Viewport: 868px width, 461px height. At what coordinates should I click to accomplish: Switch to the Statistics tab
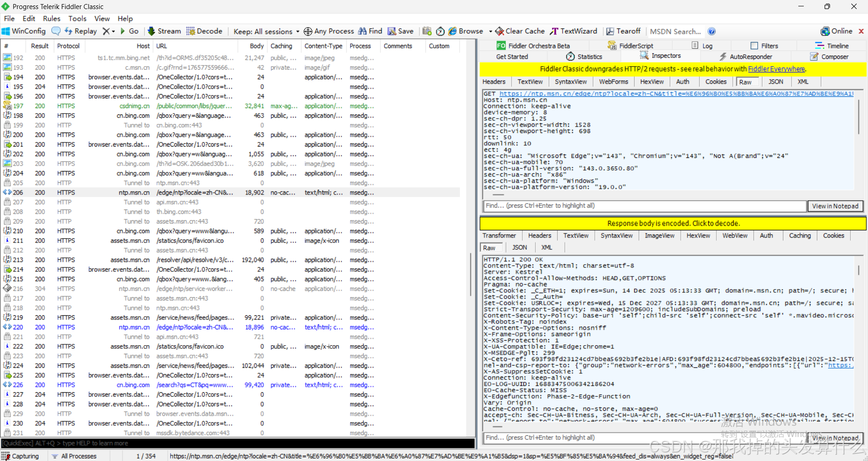point(584,57)
